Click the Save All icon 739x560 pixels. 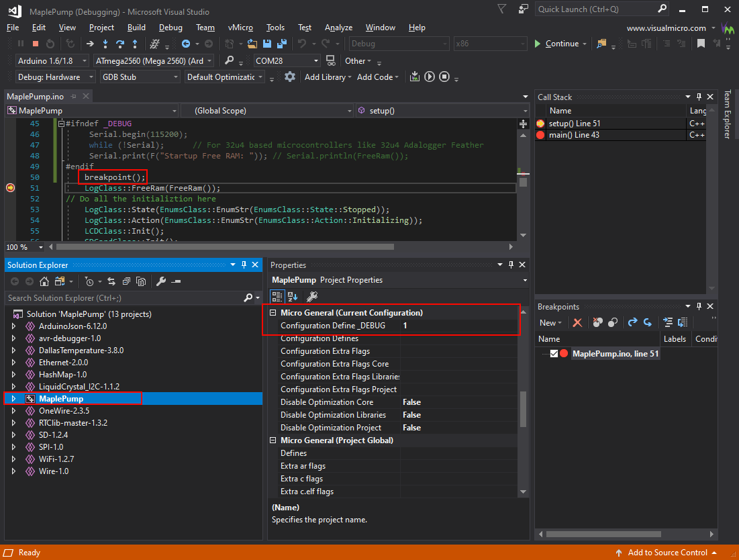coord(282,44)
